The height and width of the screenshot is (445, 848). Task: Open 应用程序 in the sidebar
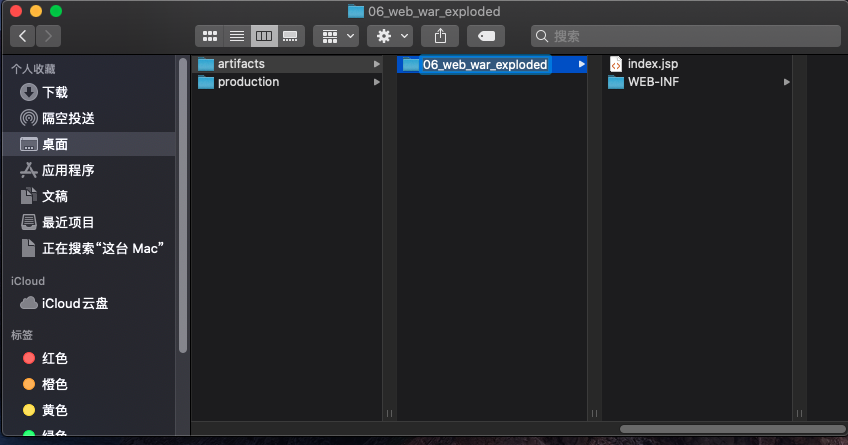coord(89,170)
